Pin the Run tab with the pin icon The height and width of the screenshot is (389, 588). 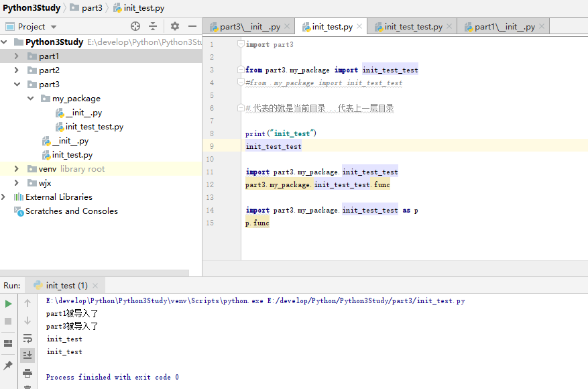(8, 366)
